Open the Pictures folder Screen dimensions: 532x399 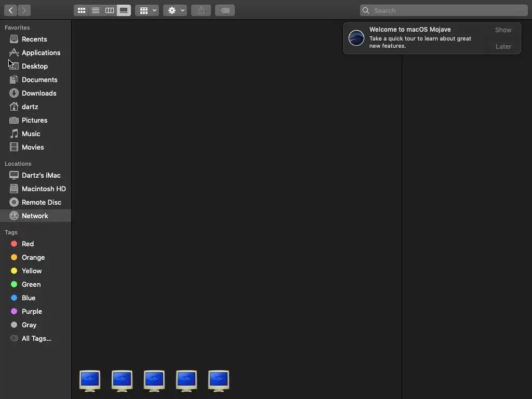click(x=36, y=120)
